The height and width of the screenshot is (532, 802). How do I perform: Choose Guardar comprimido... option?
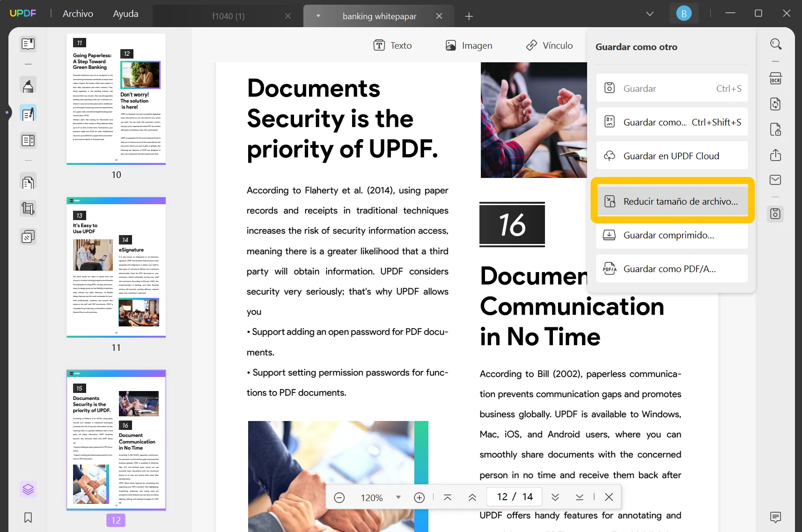pos(672,235)
